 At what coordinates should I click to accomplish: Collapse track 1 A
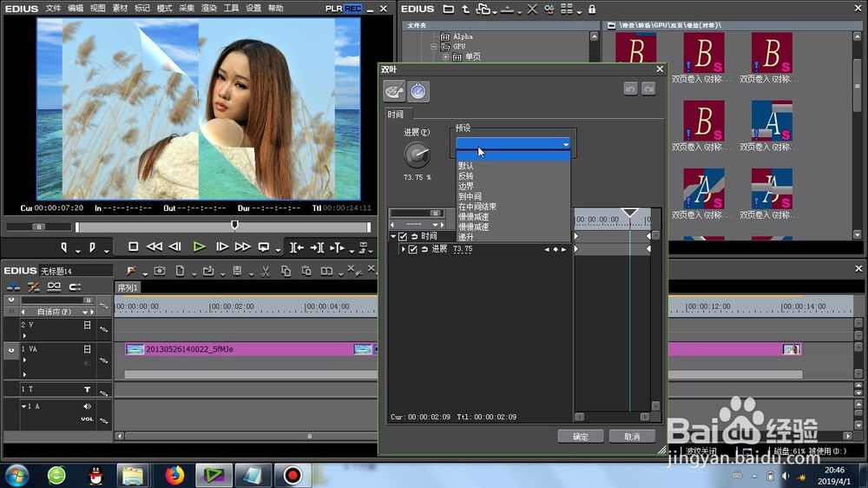pos(23,406)
